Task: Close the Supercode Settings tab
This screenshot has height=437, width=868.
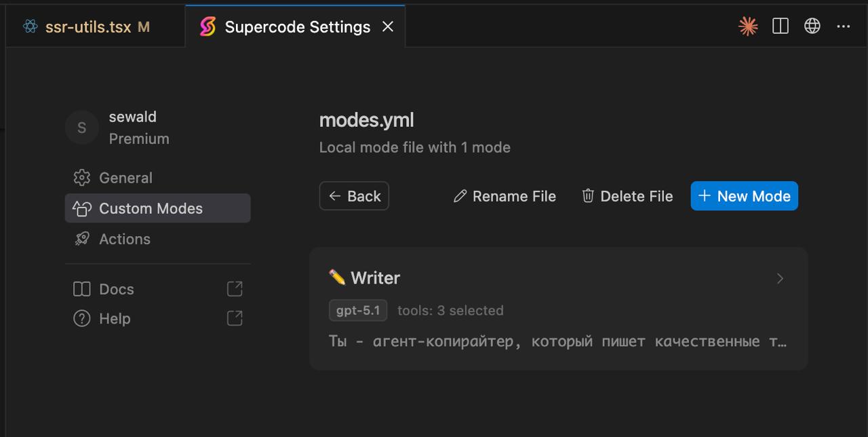Action: click(x=388, y=26)
